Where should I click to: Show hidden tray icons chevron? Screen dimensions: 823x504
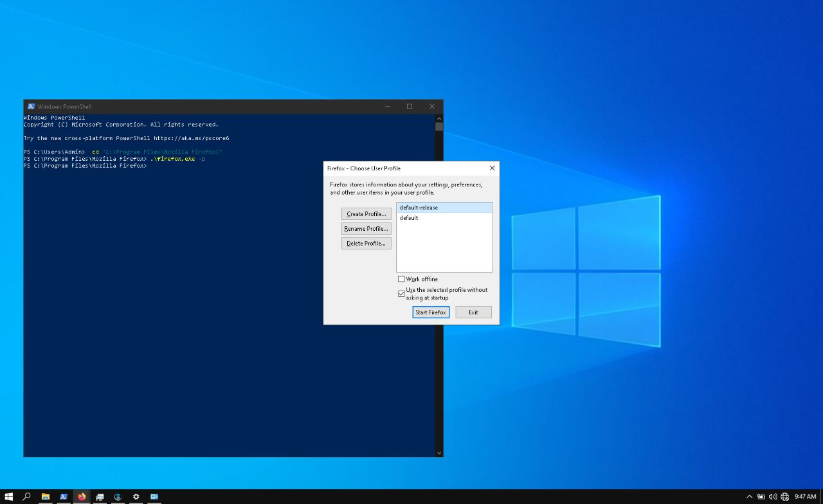(x=749, y=496)
